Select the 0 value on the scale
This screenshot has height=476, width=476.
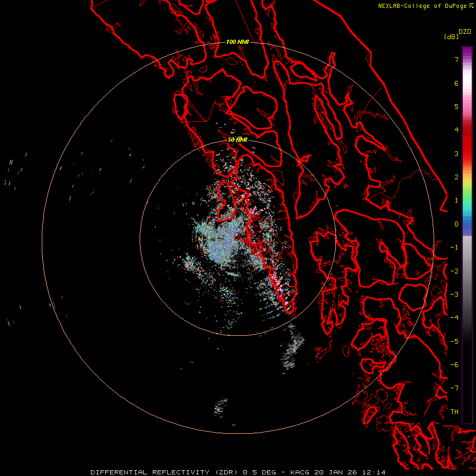click(456, 224)
